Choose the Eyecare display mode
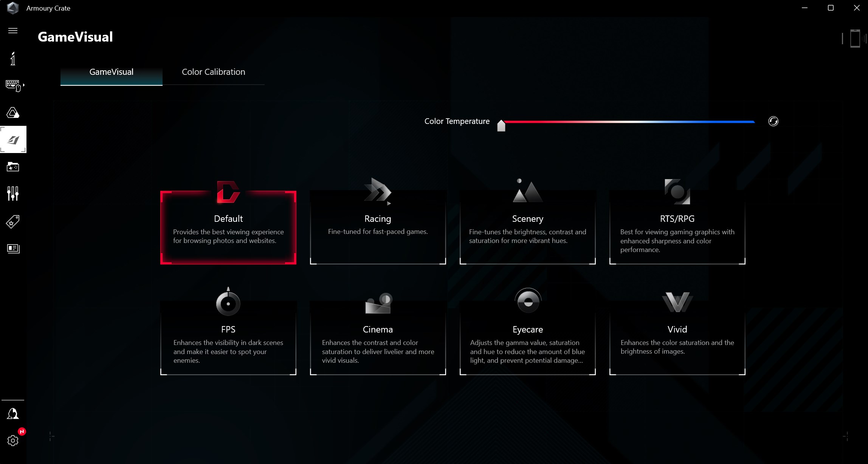Viewport: 868px width, 464px height. point(527,337)
